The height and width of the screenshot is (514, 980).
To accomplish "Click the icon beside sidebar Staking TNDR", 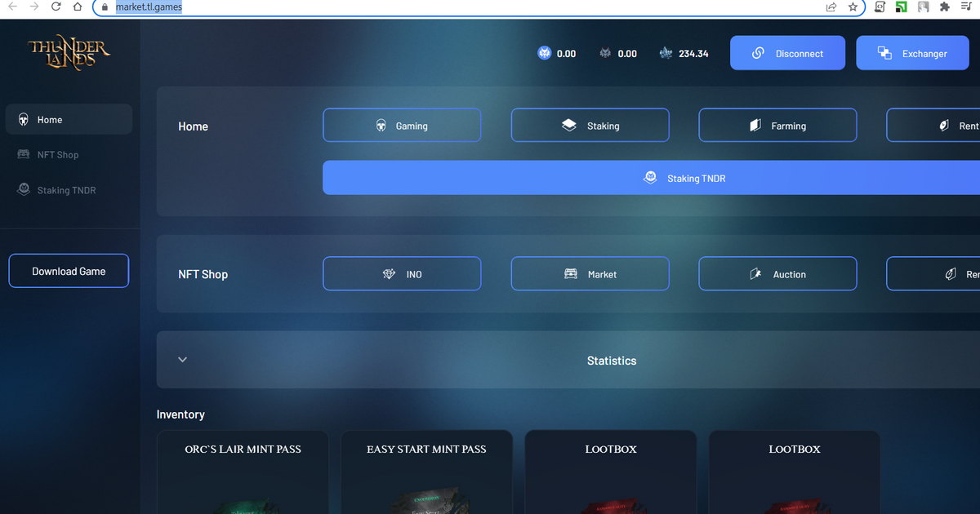I will pyautogui.click(x=23, y=189).
